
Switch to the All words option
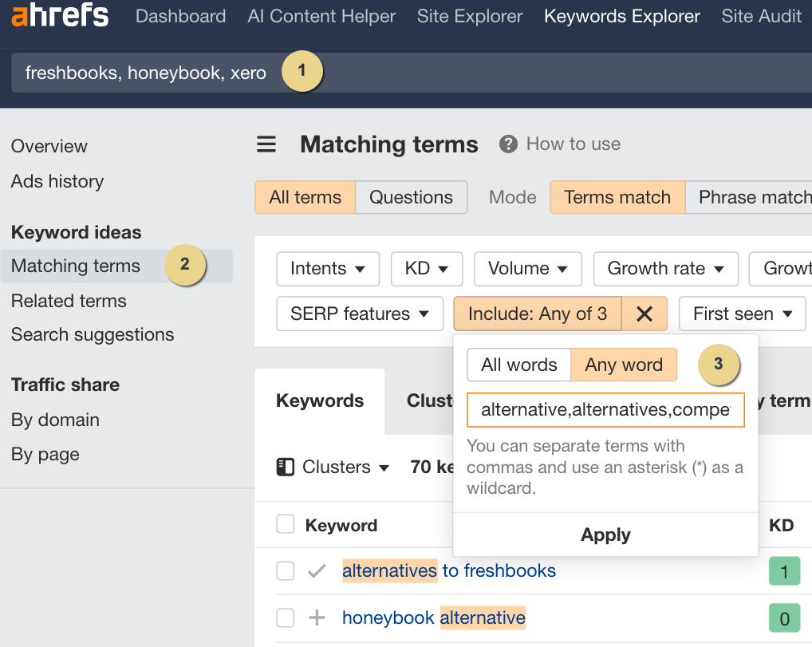[518, 365]
